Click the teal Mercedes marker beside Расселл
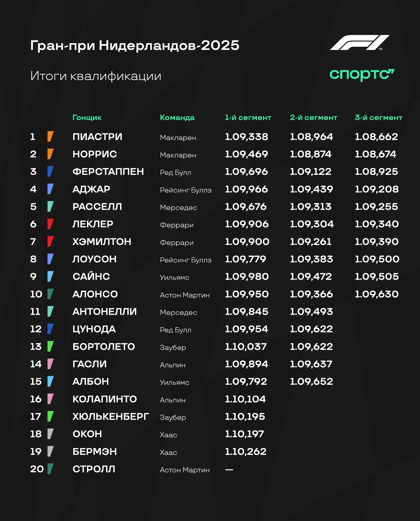 click(x=50, y=207)
